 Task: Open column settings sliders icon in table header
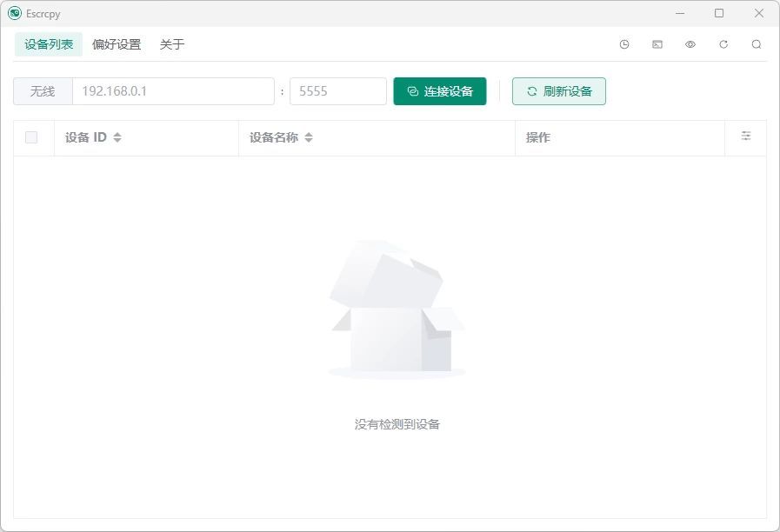coord(746,136)
